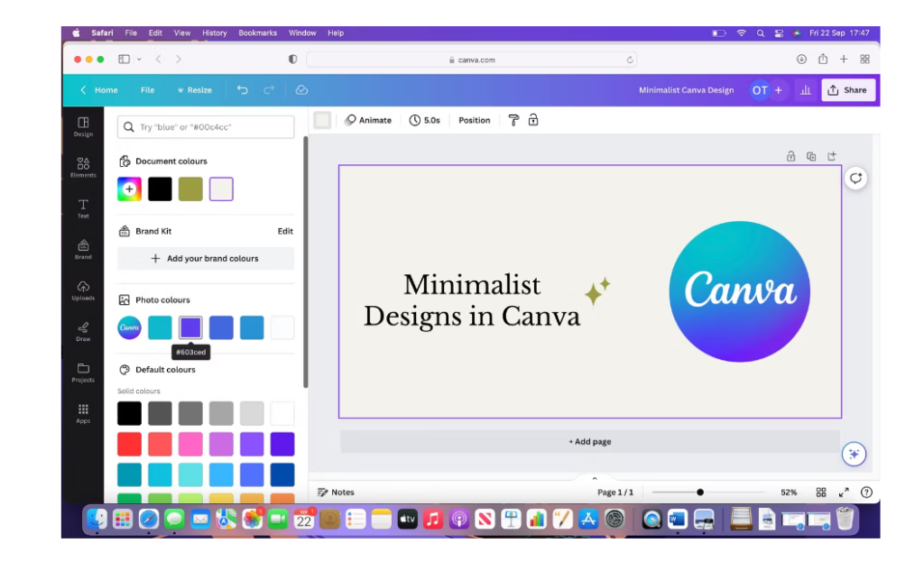Image resolution: width=924 pixels, height=562 pixels.
Task: Add a new colour with rainbow plus swatch
Action: [x=129, y=189]
